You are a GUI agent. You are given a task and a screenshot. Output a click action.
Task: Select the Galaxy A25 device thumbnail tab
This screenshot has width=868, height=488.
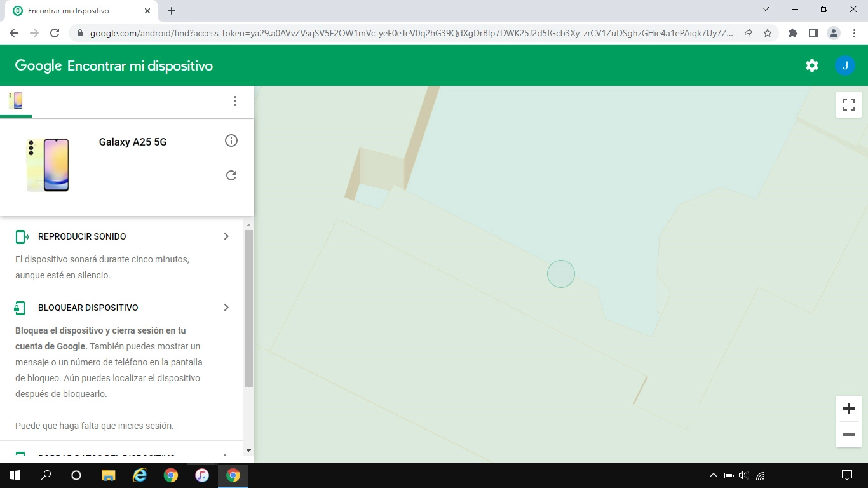click(x=16, y=100)
